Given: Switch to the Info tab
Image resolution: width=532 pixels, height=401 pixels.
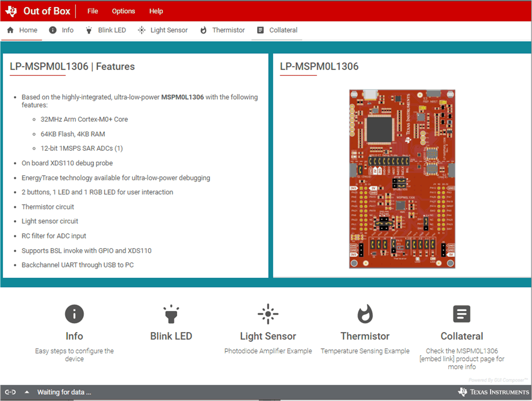Looking at the screenshot, I should 61,30.
